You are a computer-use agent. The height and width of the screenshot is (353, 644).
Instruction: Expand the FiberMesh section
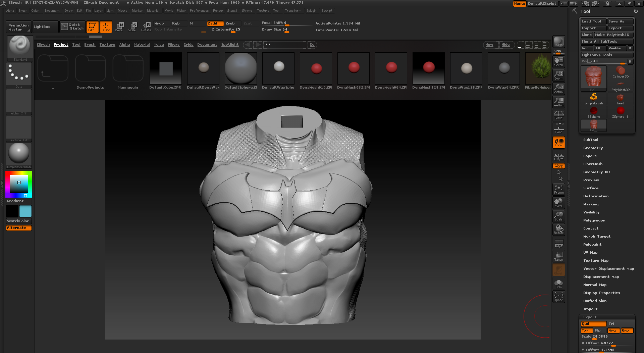pyautogui.click(x=593, y=164)
